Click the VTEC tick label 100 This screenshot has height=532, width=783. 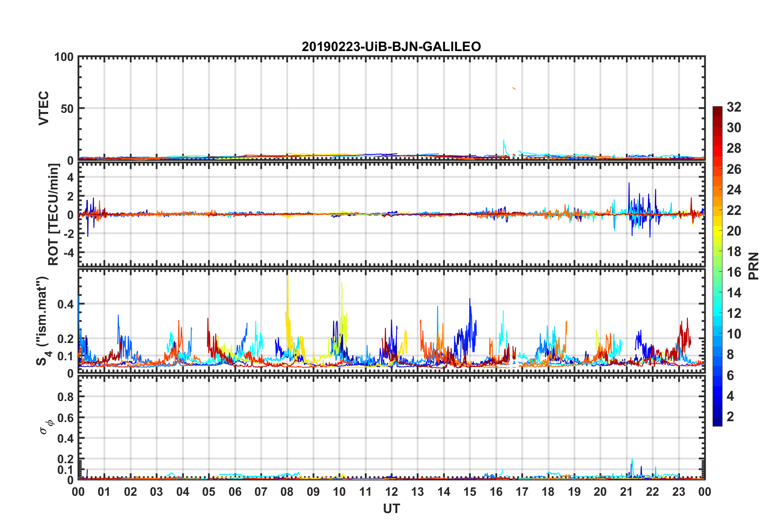click(x=64, y=57)
